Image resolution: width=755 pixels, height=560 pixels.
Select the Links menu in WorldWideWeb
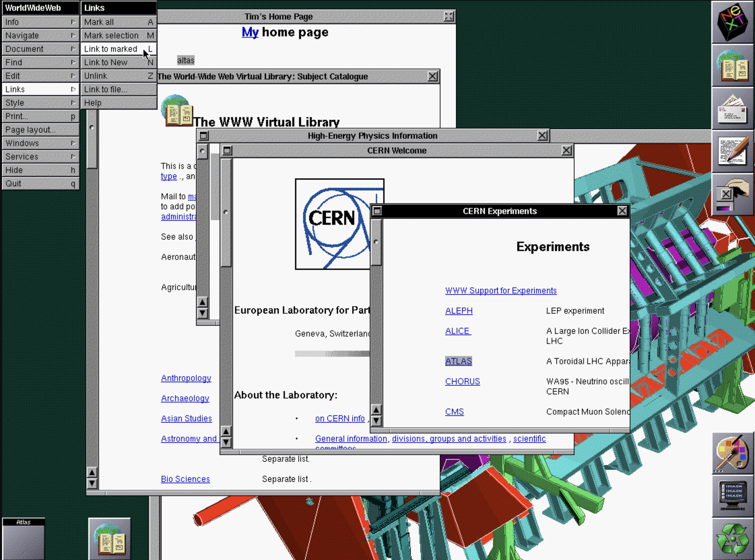coord(38,89)
